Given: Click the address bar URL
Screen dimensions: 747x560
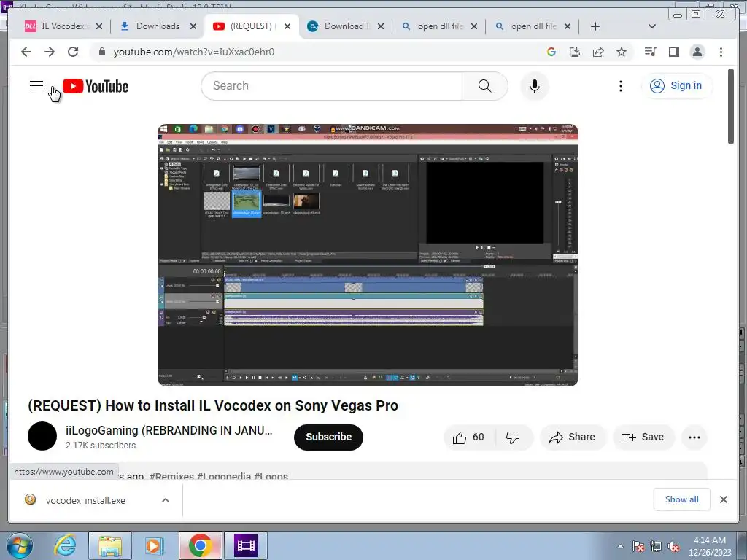Looking at the screenshot, I should click(194, 52).
